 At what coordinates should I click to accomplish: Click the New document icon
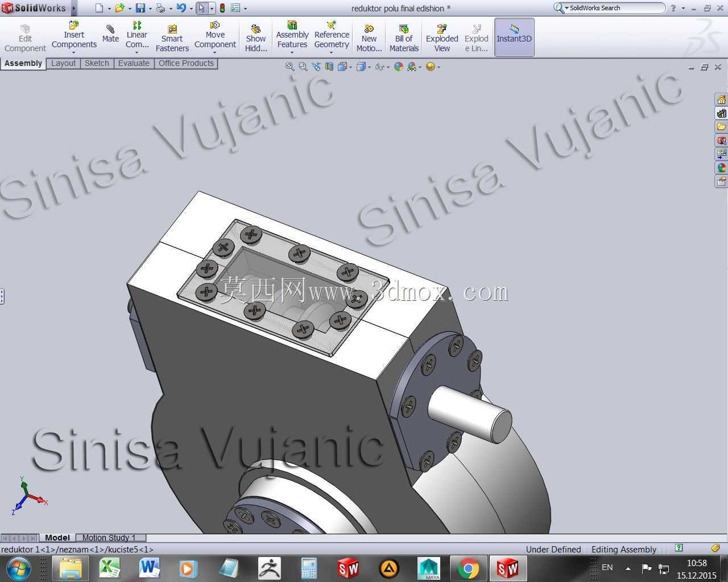point(100,8)
